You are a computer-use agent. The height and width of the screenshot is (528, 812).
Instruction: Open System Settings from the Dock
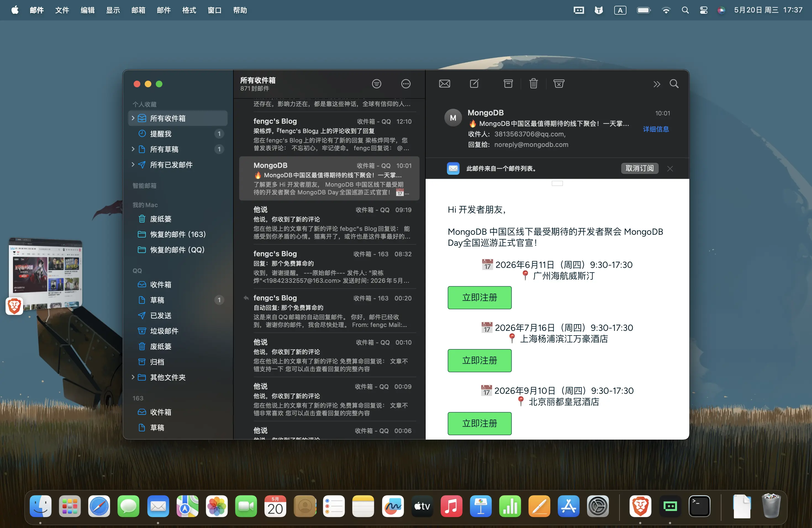(598, 506)
